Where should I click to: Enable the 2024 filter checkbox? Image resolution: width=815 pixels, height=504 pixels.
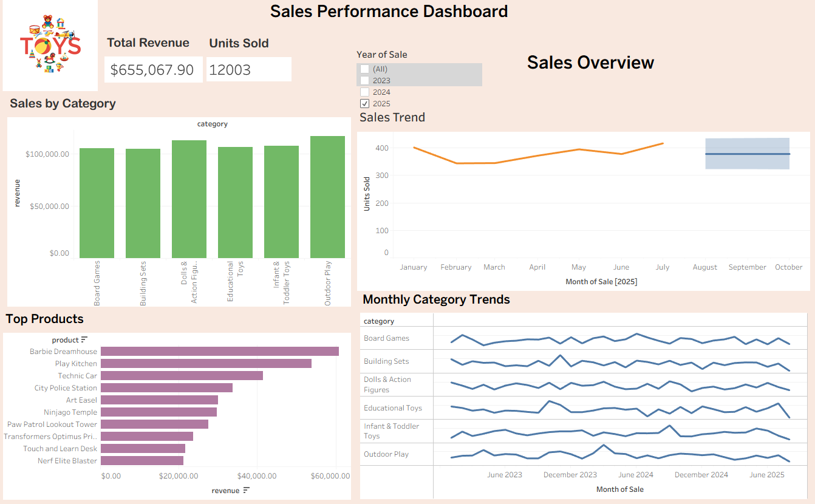pos(364,92)
